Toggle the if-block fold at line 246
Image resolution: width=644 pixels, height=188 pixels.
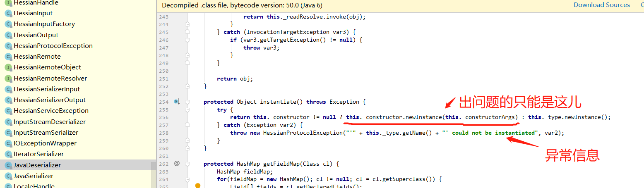(x=187, y=40)
